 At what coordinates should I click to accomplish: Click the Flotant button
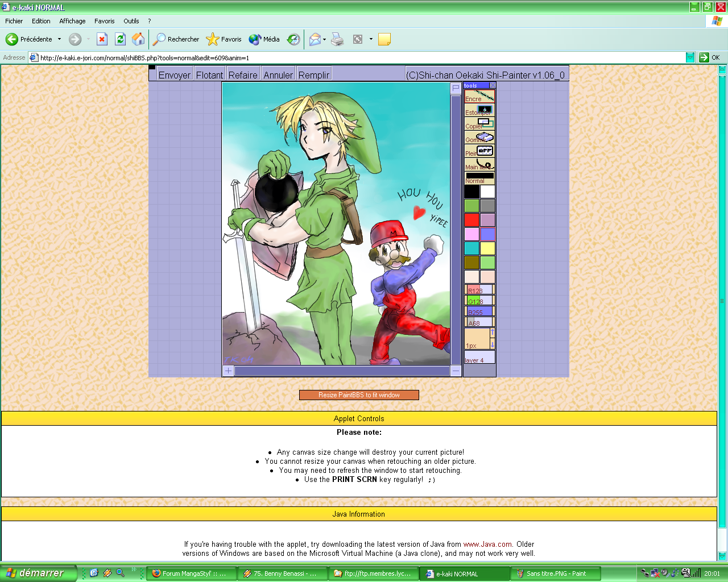pyautogui.click(x=209, y=74)
